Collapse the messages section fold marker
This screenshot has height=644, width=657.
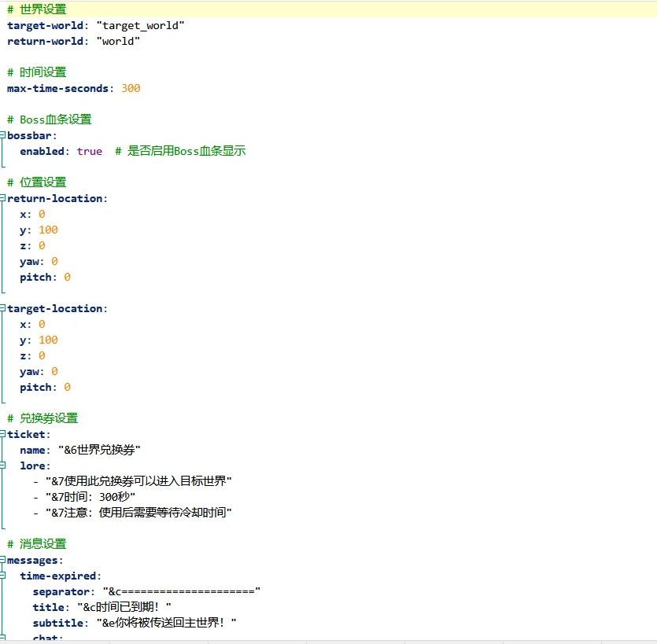[x=2, y=559]
